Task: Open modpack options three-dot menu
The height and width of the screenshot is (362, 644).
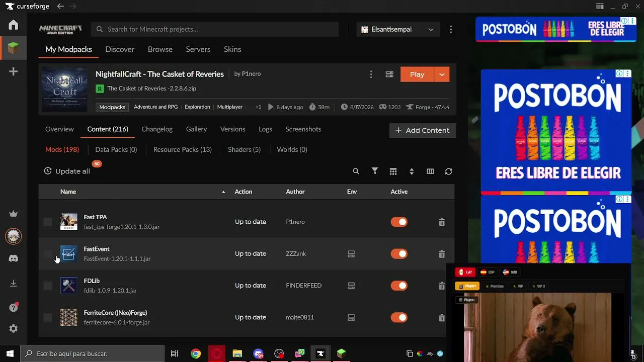Action: (x=371, y=74)
